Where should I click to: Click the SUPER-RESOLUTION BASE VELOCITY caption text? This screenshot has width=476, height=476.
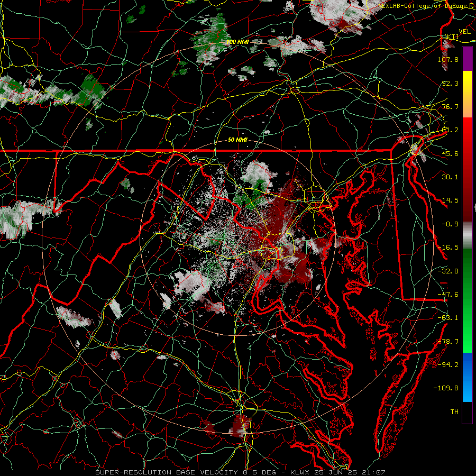pyautogui.click(x=167, y=472)
